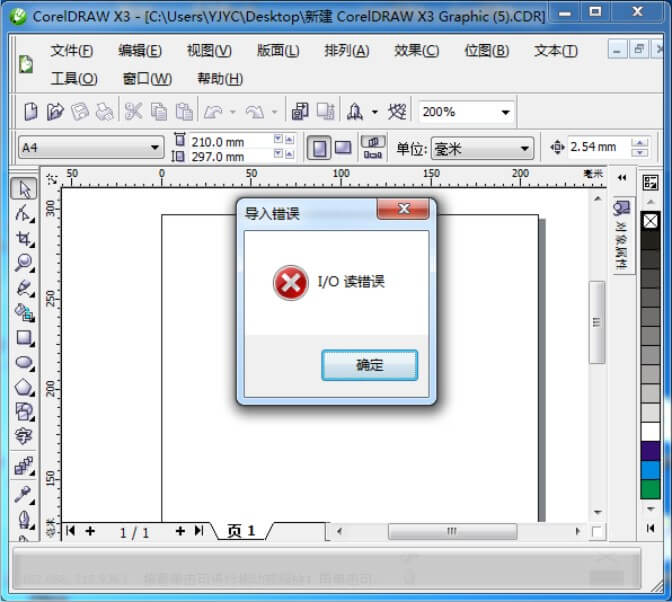Screen dimensions: 672x602
Task: Open the 效果(C) menu
Action: tap(417, 51)
